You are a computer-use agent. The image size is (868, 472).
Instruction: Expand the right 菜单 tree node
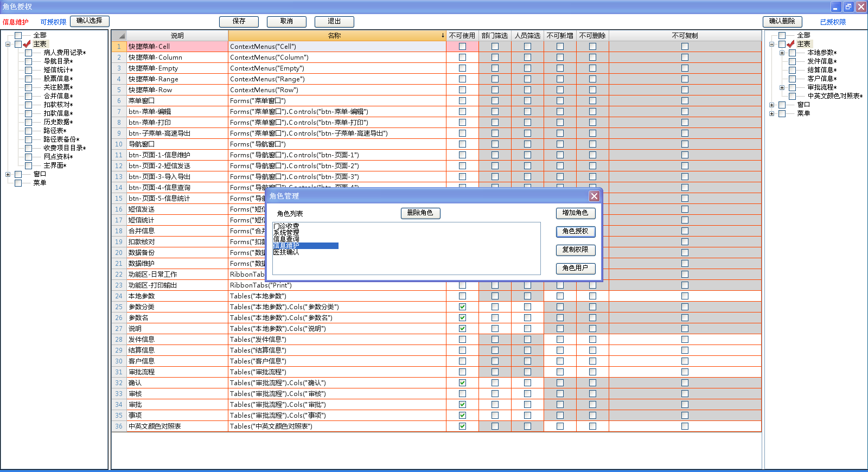tap(771, 113)
